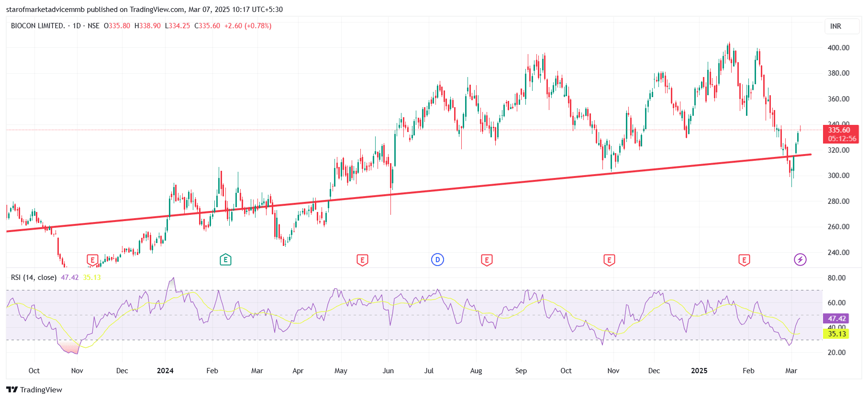Image resolution: width=868 pixels, height=400 pixels.
Task: Click the purple lightning bolt event marker
Action: 800,260
